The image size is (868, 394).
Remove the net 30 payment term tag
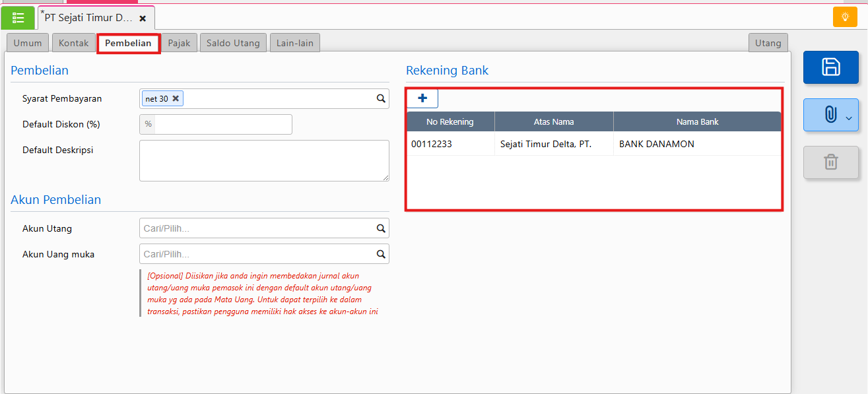tap(176, 98)
